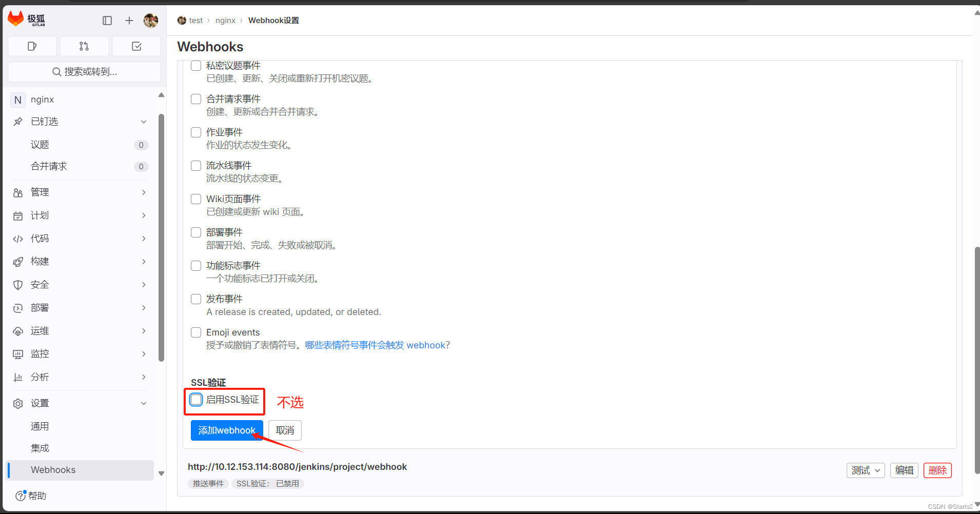The height and width of the screenshot is (514, 980).
Task: Enable SSL verification checkbox
Action: tap(196, 400)
